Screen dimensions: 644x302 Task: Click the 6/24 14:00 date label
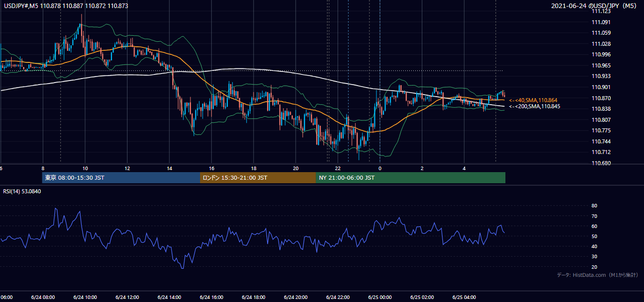tap(169, 297)
